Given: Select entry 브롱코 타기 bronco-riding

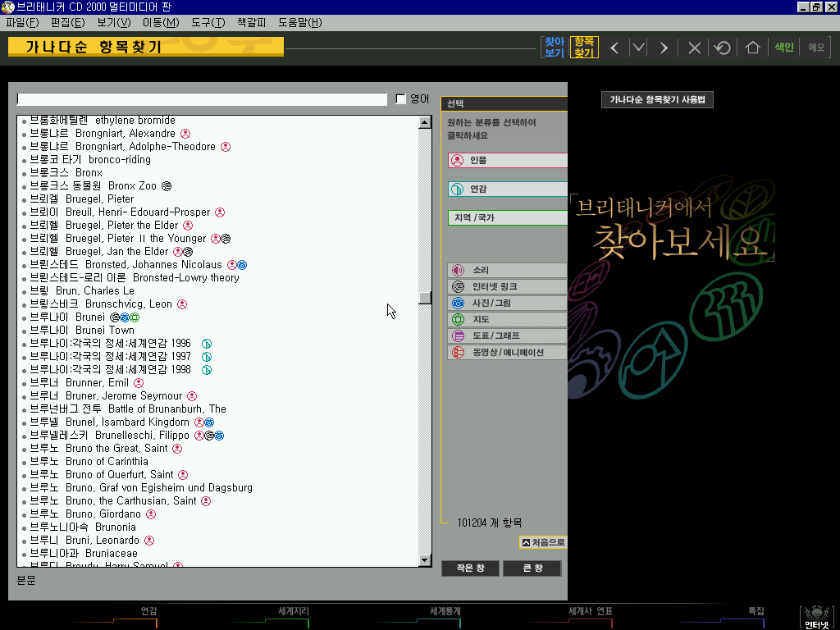Looking at the screenshot, I should 90,160.
